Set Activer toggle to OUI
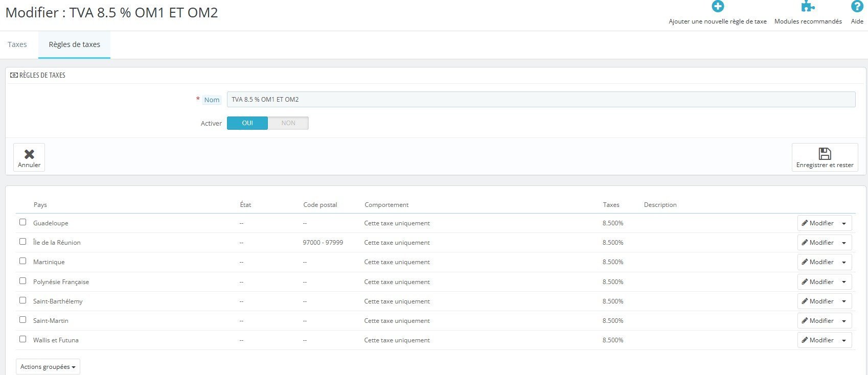 click(247, 123)
